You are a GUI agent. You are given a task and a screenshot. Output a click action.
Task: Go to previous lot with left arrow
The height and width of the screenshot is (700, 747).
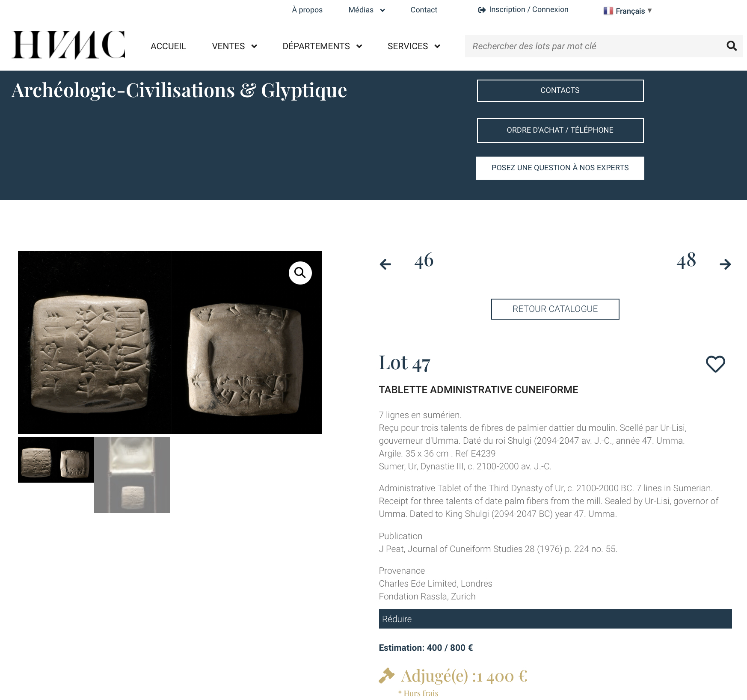[385, 264]
